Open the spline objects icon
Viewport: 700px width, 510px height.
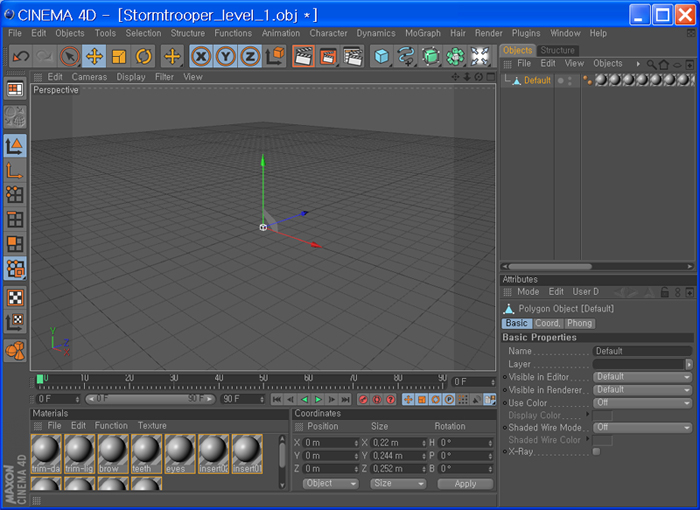[x=406, y=57]
